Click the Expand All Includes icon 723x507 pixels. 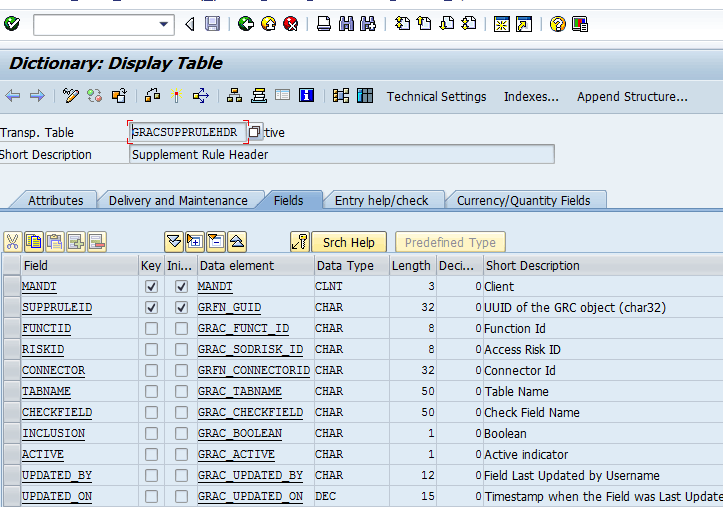(x=174, y=242)
